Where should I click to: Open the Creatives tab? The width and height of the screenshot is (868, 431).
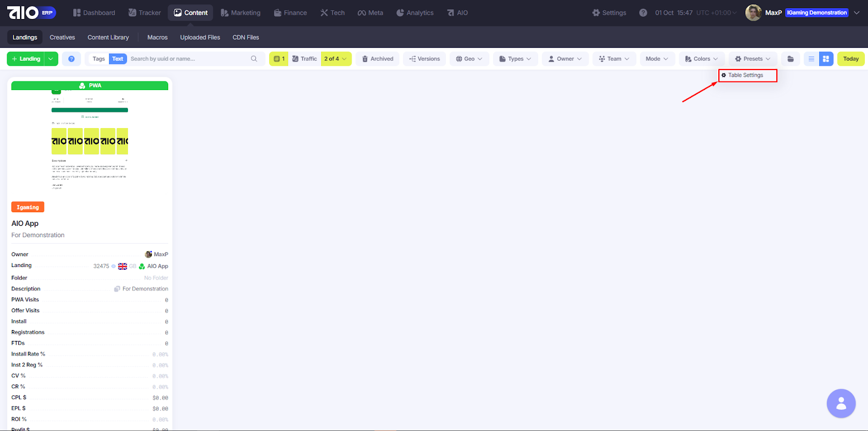click(62, 37)
